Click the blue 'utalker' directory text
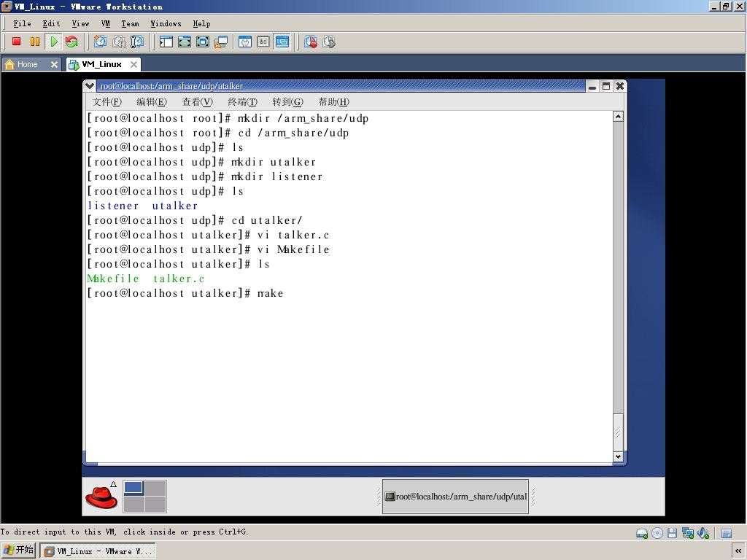This screenshot has width=747, height=560. 175,206
